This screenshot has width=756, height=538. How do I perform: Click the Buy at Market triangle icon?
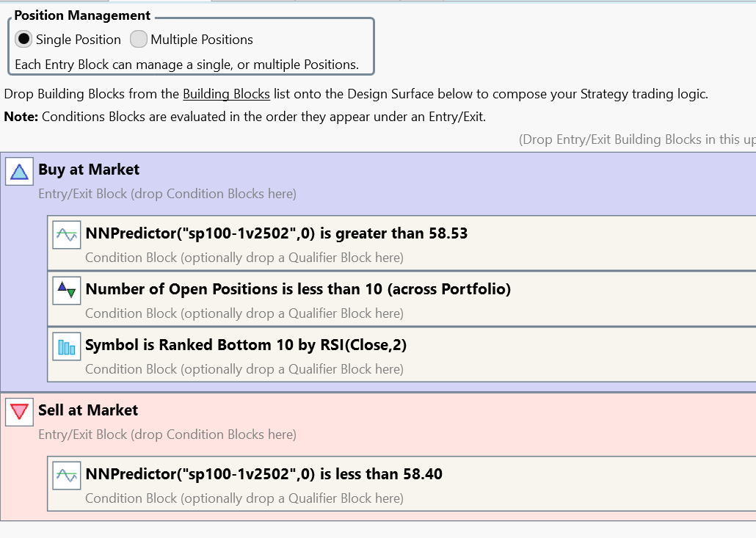(x=19, y=172)
